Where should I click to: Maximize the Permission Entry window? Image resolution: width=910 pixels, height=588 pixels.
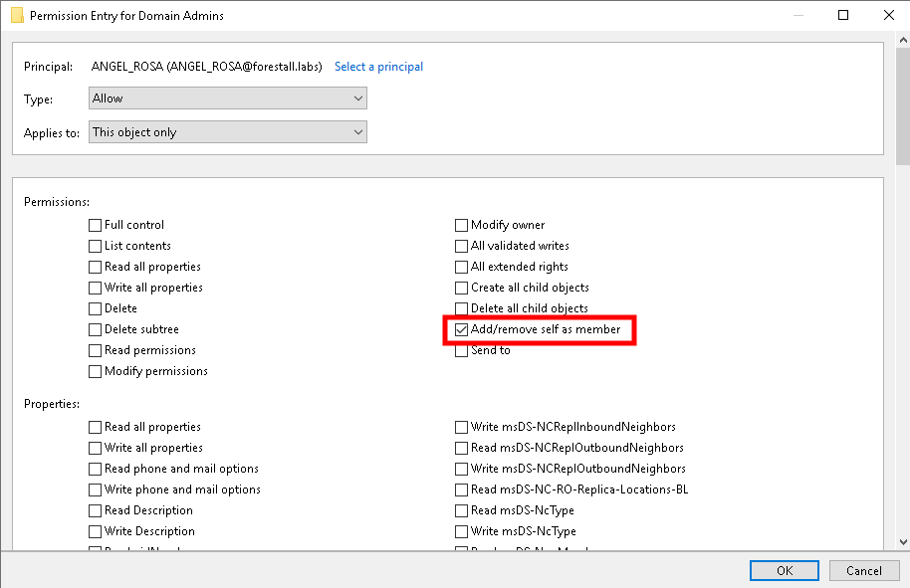click(x=843, y=16)
